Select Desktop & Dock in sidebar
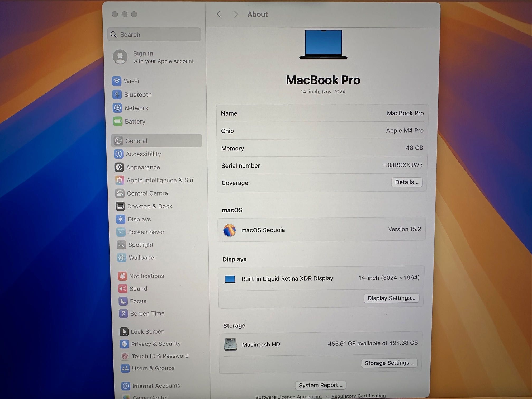 (159, 206)
